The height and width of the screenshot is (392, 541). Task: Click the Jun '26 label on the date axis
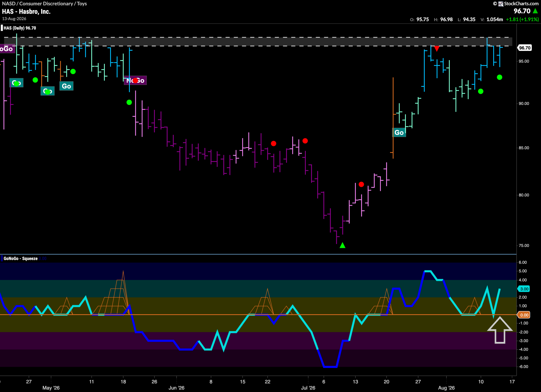pyautogui.click(x=176, y=388)
